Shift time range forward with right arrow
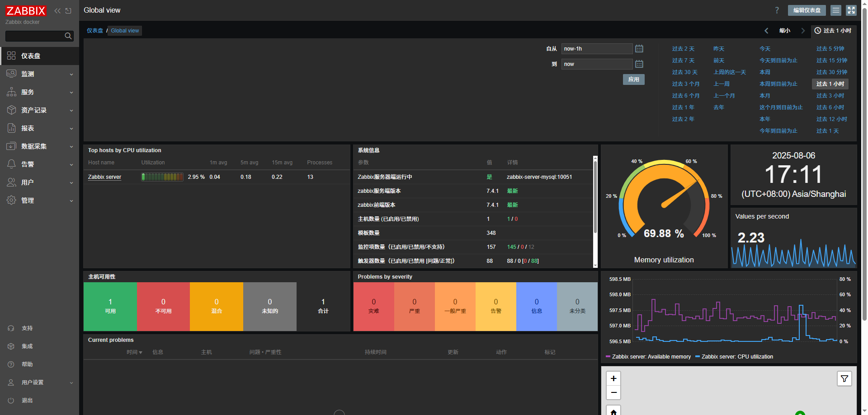Viewport: 868px width, 415px height. [803, 31]
